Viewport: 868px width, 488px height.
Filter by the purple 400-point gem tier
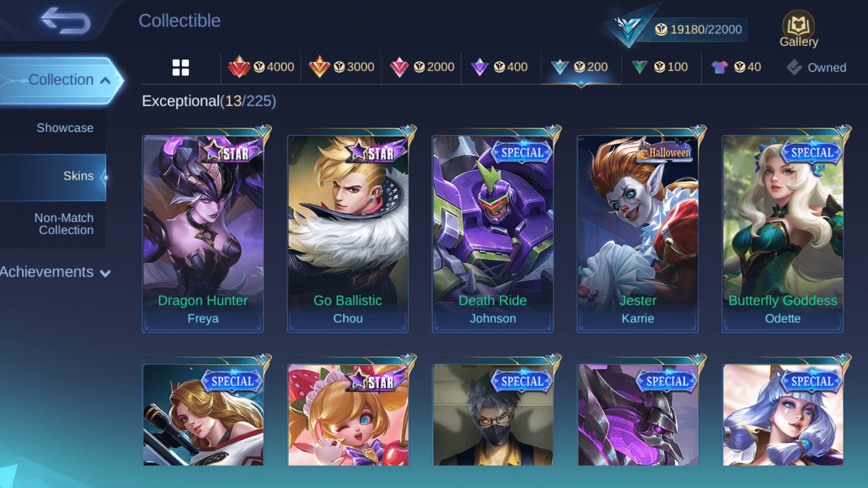499,67
